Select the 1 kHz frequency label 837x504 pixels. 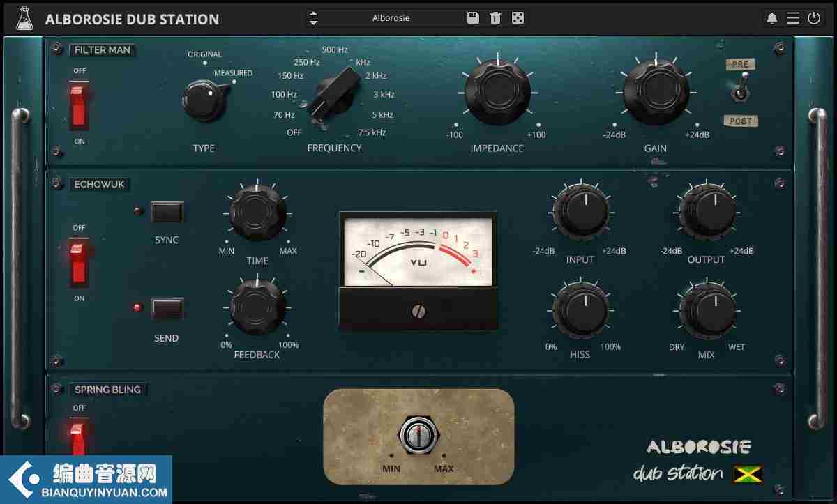[360, 63]
